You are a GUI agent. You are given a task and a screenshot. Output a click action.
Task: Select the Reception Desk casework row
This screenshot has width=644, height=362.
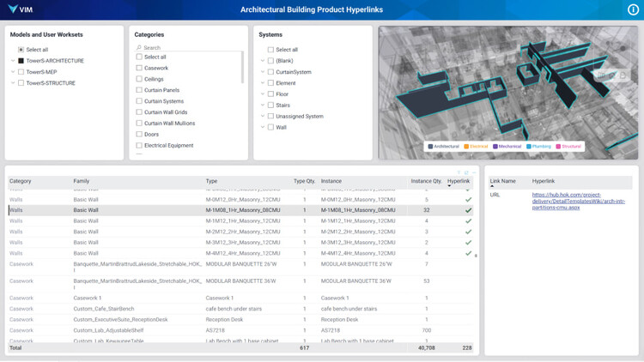tap(240, 319)
